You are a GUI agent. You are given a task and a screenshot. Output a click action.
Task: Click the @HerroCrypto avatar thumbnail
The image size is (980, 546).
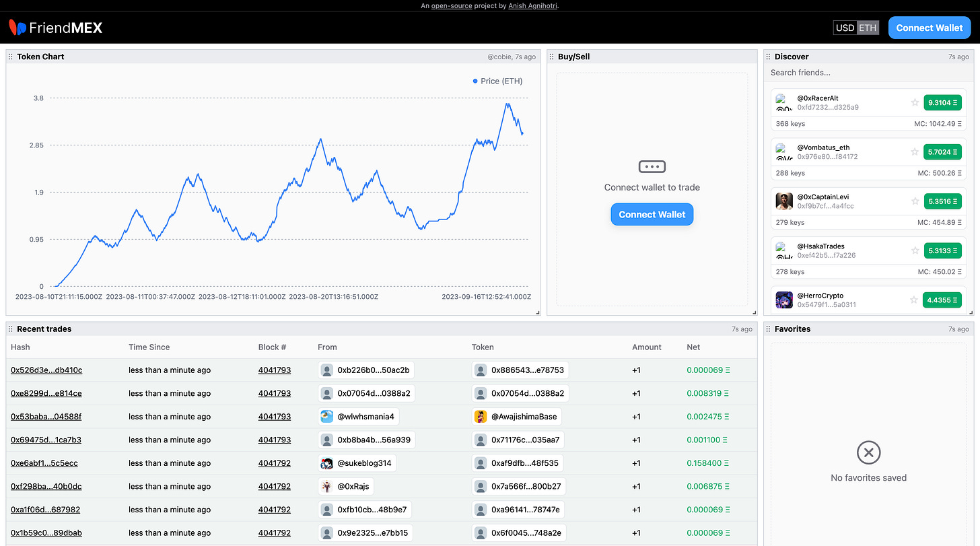tap(784, 300)
